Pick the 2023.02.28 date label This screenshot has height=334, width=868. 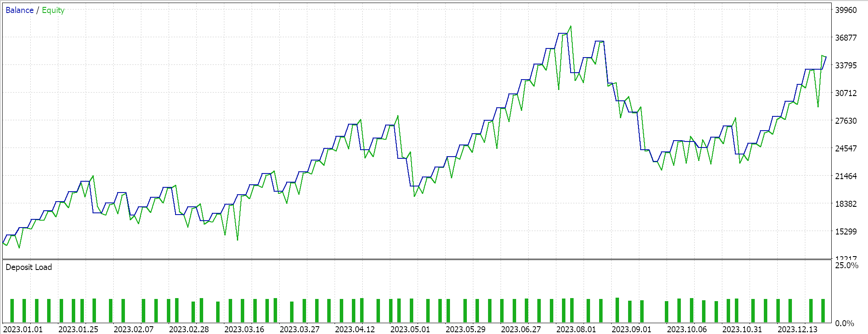(x=189, y=329)
